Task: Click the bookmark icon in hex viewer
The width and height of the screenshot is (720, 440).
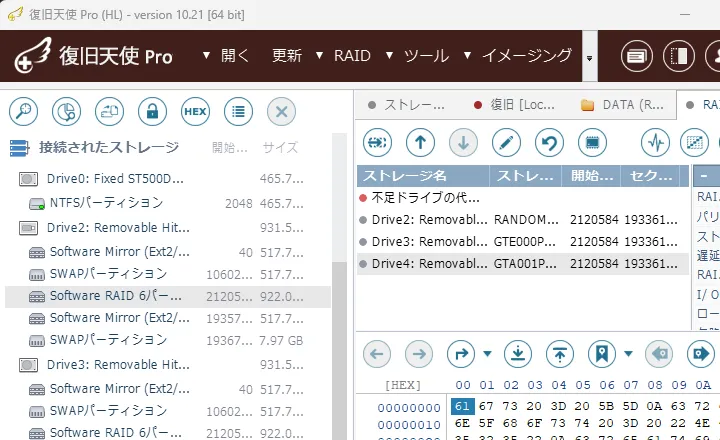Action: tap(602, 354)
